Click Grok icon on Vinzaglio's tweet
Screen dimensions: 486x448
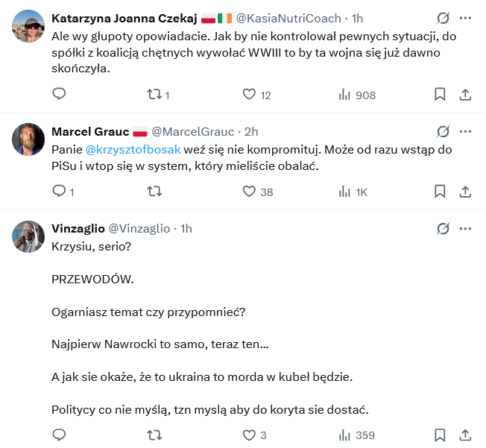pos(443,229)
